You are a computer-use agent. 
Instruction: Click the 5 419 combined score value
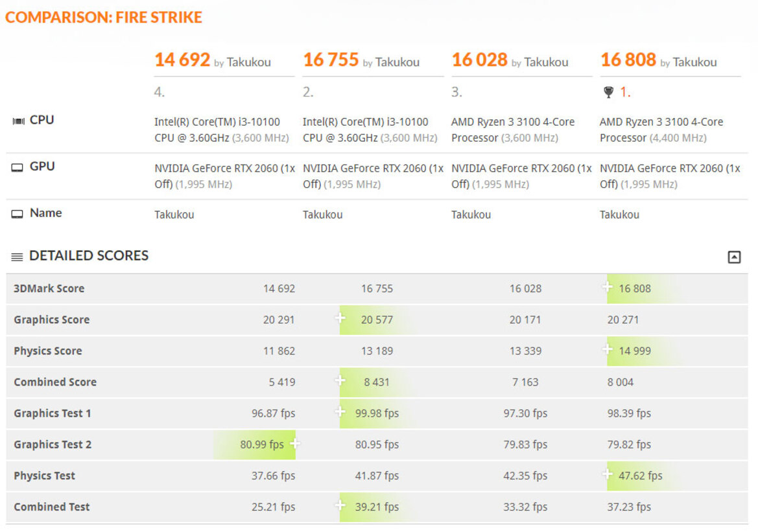282,382
